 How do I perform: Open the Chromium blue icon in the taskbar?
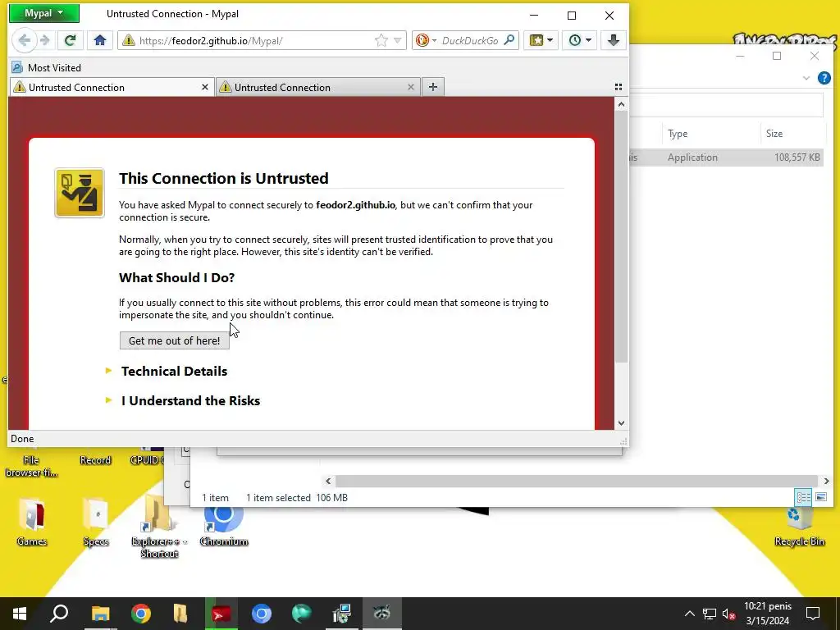coord(262,614)
